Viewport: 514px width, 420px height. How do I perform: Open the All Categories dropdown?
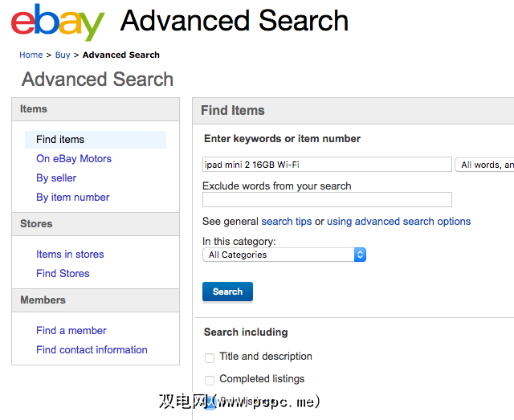284,255
